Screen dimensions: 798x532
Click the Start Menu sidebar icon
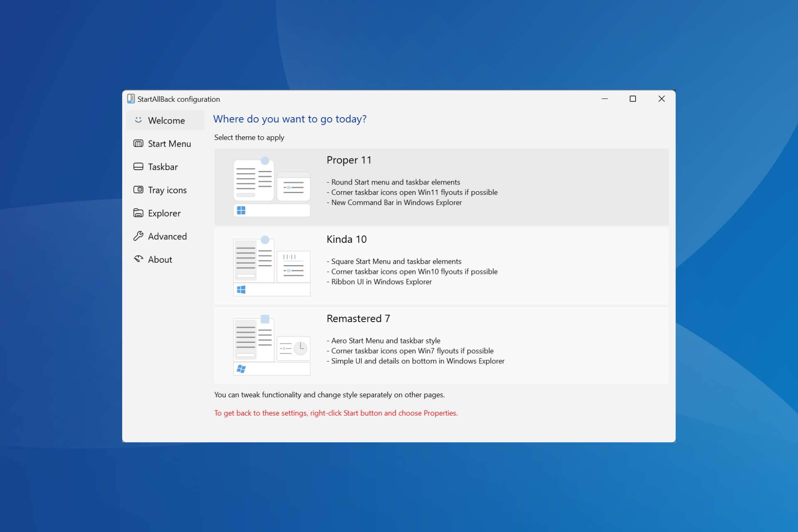click(138, 143)
